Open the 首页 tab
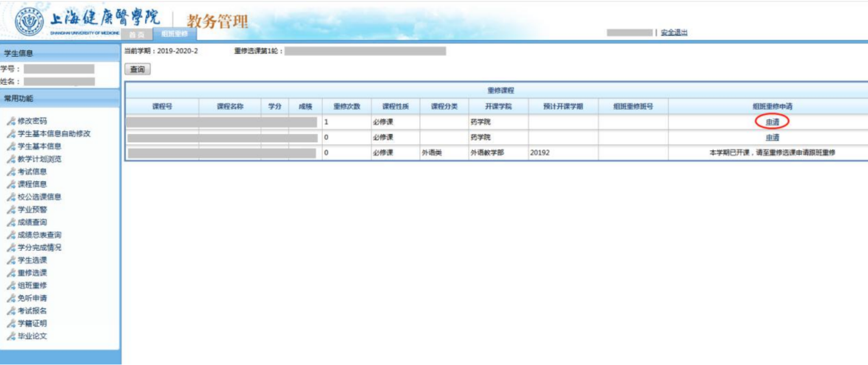Viewport: 868px width, 365px height. (x=137, y=34)
